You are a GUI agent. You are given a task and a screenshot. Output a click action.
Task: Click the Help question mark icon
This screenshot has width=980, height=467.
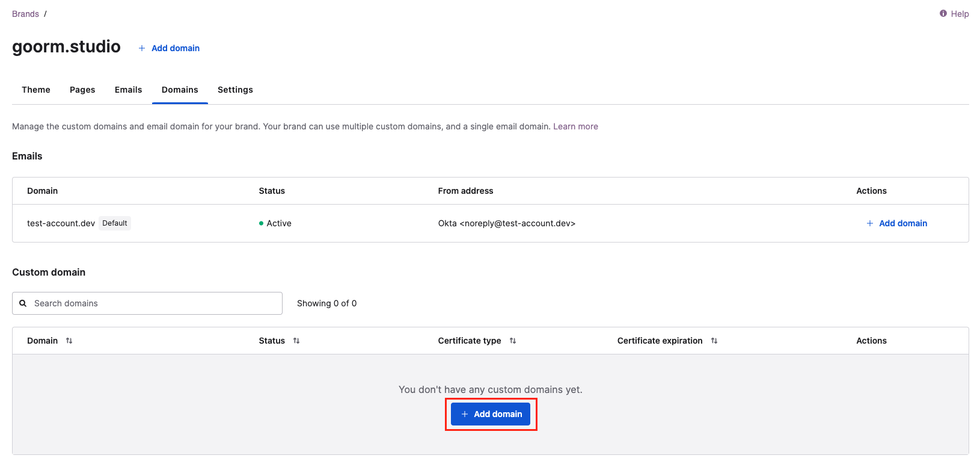[943, 13]
